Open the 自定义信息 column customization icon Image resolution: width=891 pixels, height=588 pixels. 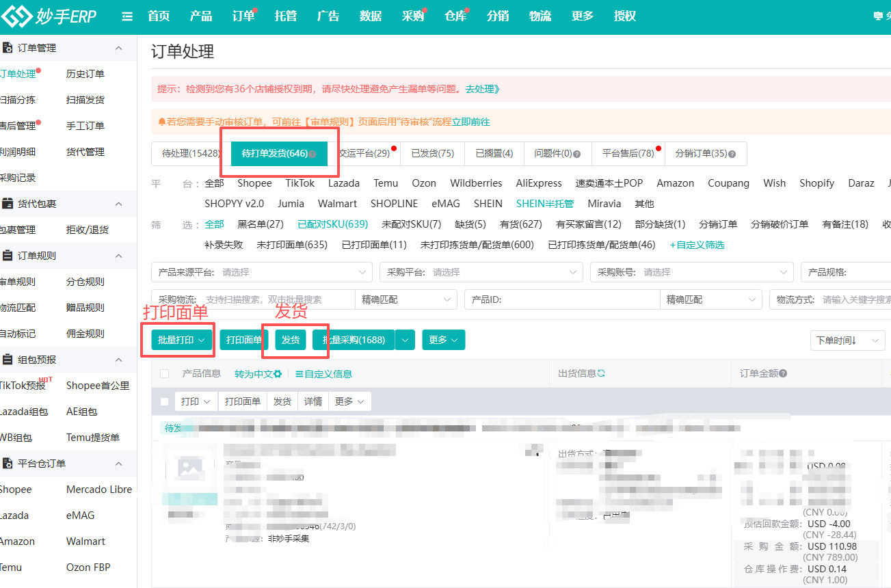tap(299, 373)
